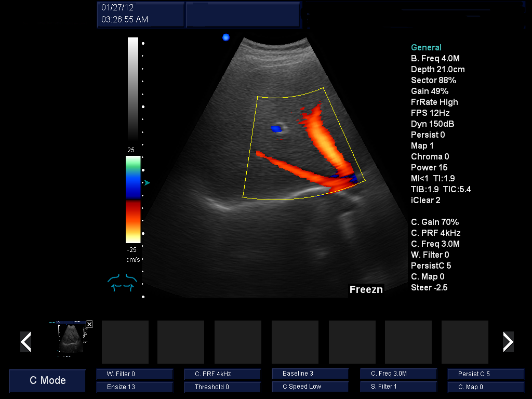Click the General preset heading in the parameter list
The height and width of the screenshot is (399, 532).
426,48
